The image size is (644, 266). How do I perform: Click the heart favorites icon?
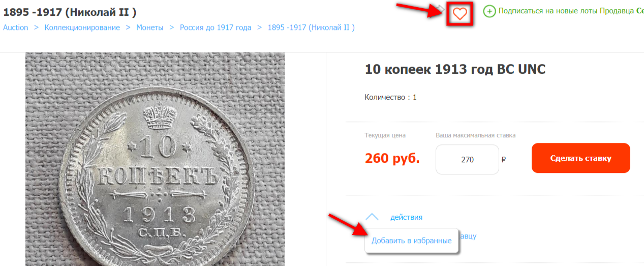point(460,14)
